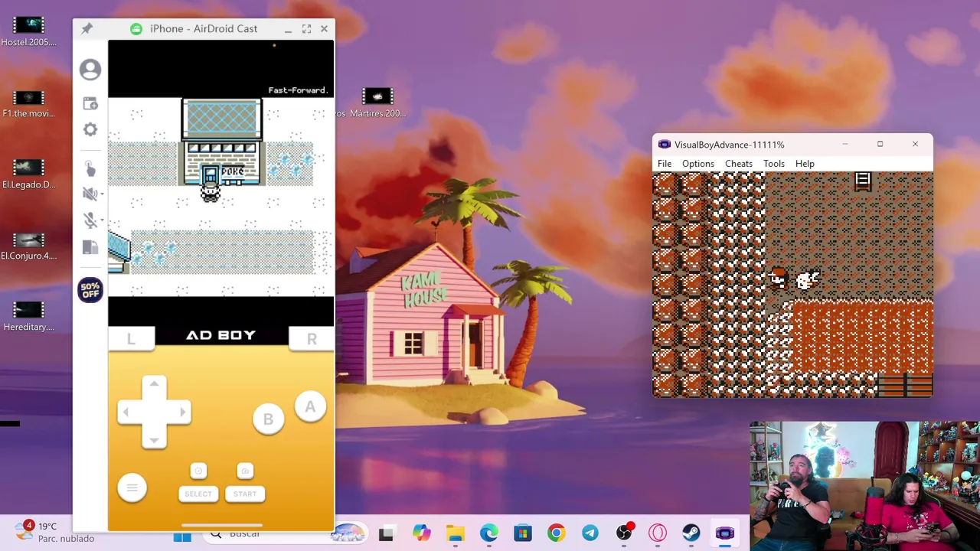Screen dimensions: 980x551
Task: Tap the small round icon above SELECT
Action: click(198, 471)
